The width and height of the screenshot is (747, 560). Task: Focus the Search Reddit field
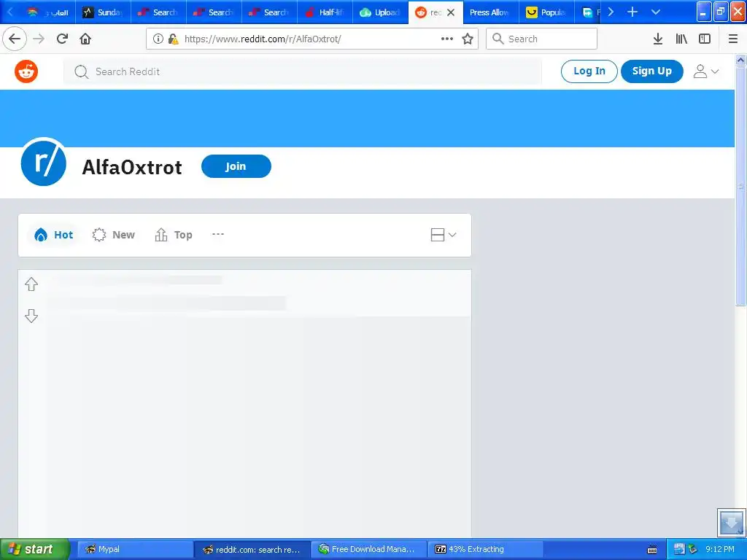[x=303, y=71]
